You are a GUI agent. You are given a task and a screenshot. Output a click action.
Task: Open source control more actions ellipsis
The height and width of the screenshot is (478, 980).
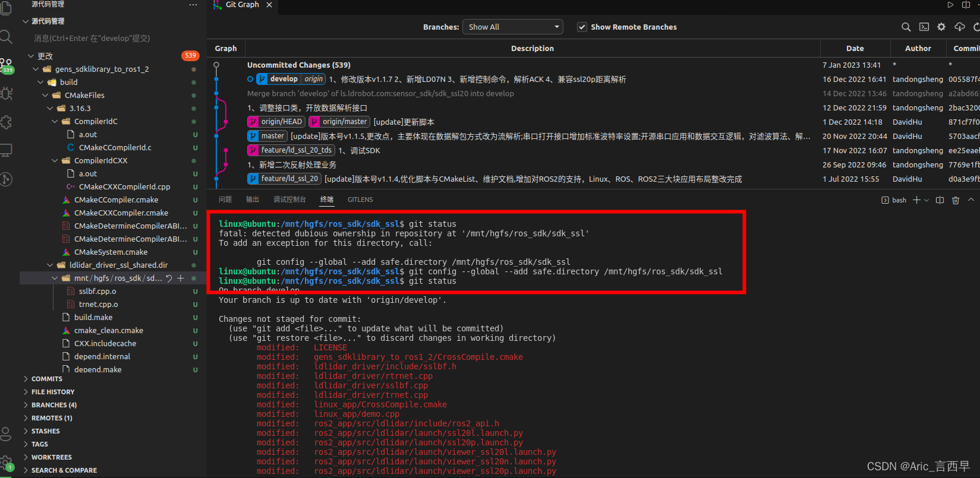coord(193,5)
